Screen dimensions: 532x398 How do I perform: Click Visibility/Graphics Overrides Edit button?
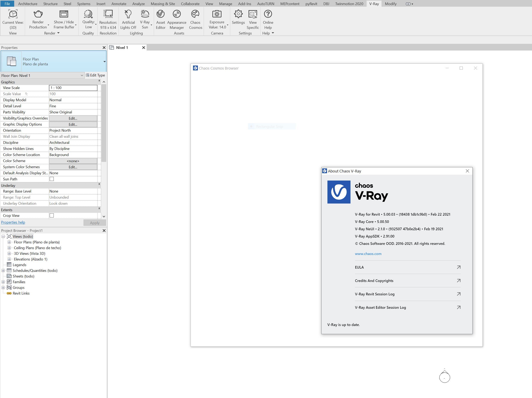pyautogui.click(x=73, y=118)
